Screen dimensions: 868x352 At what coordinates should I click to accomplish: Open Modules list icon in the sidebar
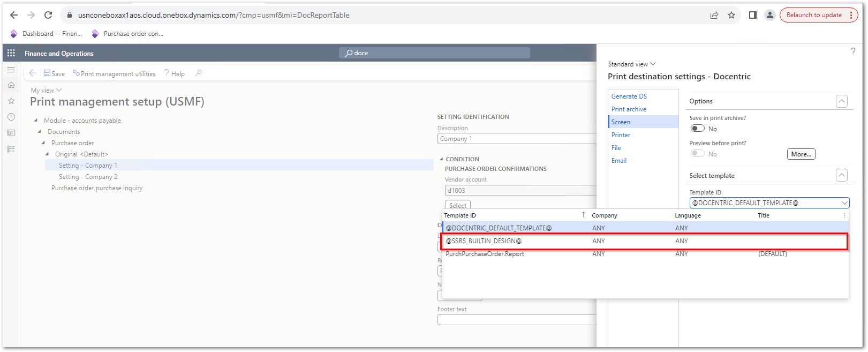coord(11,148)
